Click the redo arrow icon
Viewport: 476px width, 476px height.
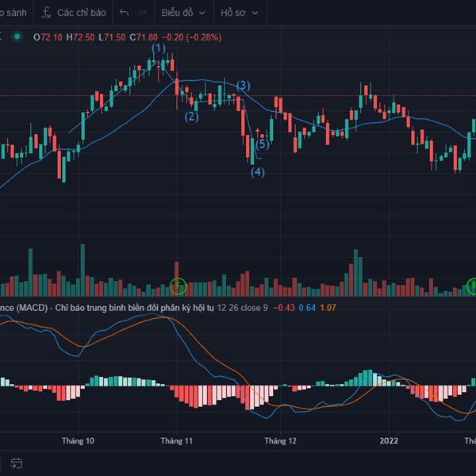tap(143, 13)
